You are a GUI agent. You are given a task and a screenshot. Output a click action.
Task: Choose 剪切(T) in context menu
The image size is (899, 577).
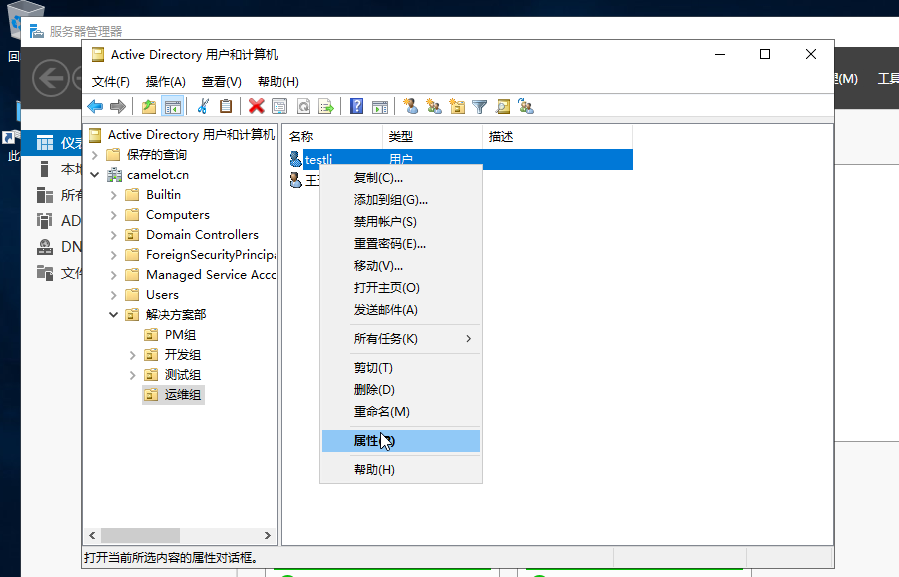401,368
